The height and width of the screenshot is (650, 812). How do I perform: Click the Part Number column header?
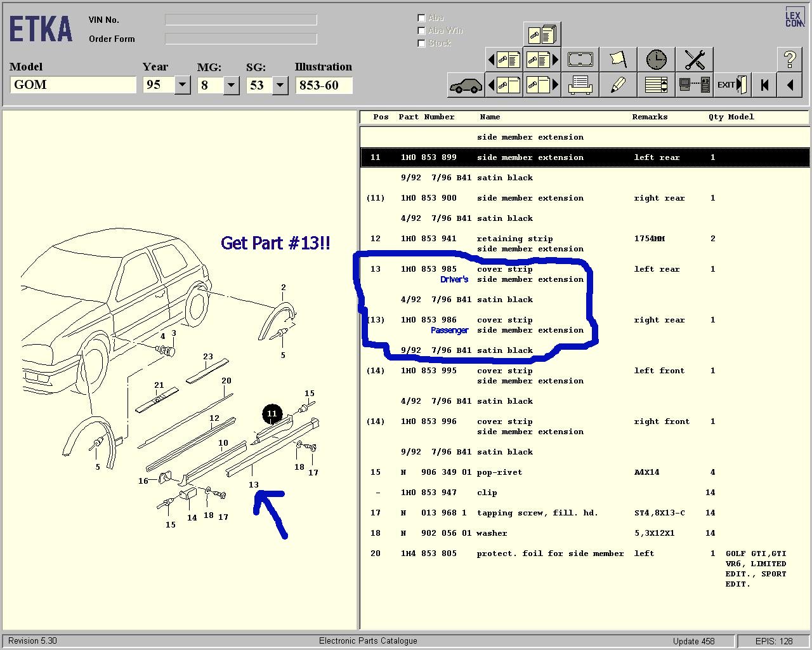click(x=426, y=117)
